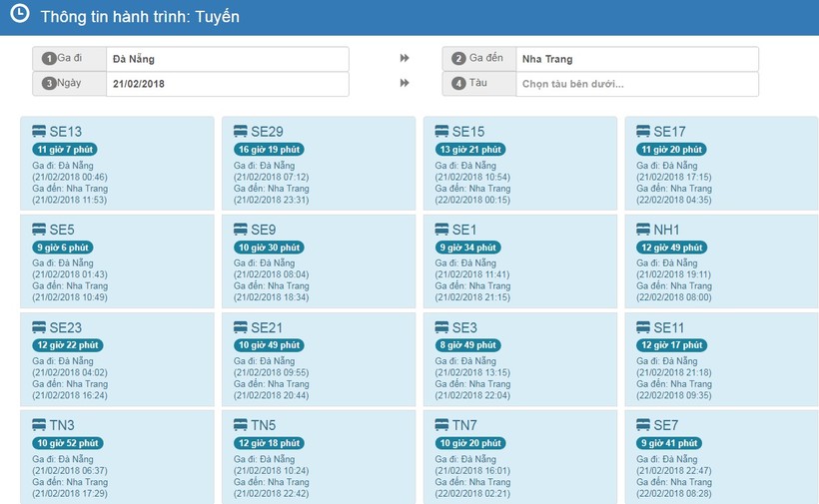The width and height of the screenshot is (819, 504).
Task: Pick the SE1 train card
Action: (x=520, y=262)
